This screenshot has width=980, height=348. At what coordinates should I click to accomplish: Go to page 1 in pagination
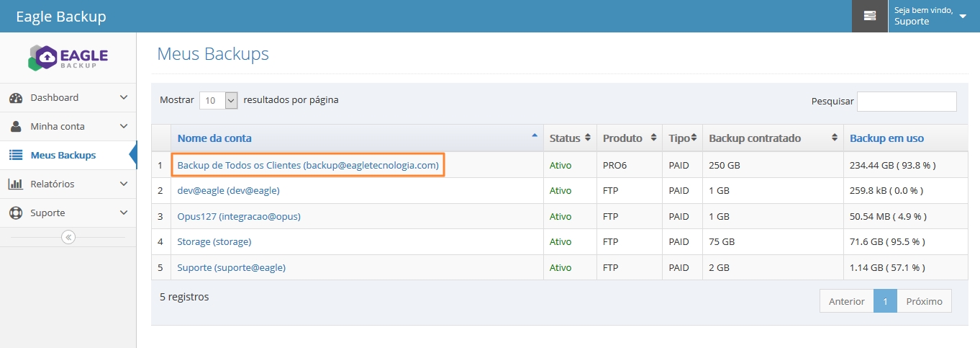[x=885, y=301]
